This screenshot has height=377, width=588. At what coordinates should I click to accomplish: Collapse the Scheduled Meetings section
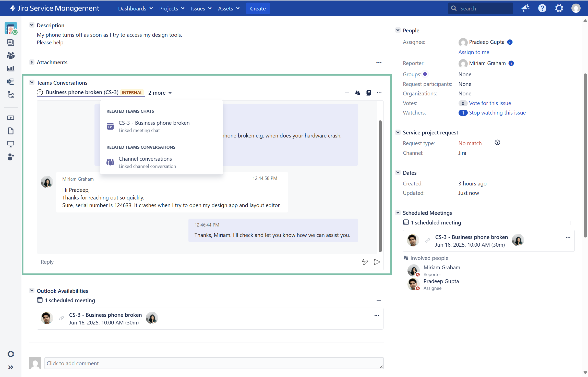(x=398, y=213)
